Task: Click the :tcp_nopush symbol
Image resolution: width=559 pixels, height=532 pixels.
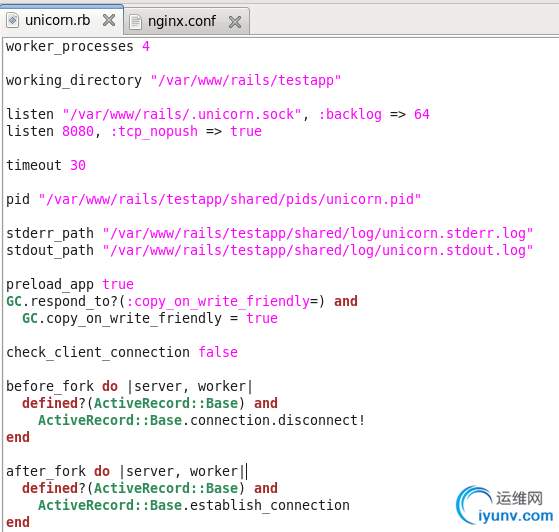Action: pyautogui.click(x=154, y=131)
